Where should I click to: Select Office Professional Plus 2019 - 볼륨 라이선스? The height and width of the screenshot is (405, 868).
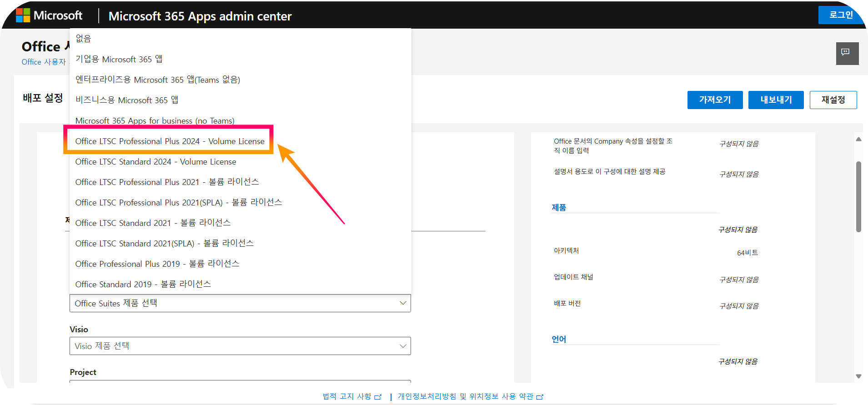(x=240, y=264)
